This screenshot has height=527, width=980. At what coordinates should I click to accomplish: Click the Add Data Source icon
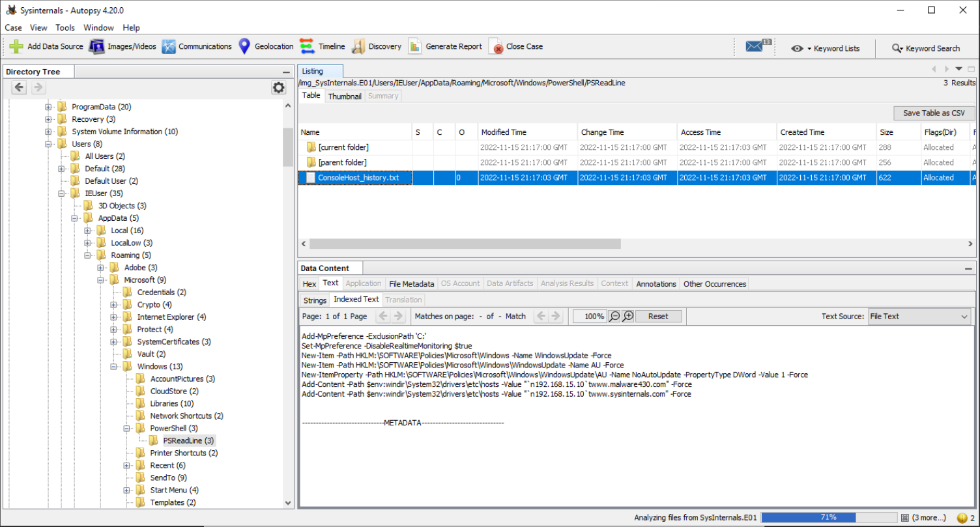coord(16,47)
